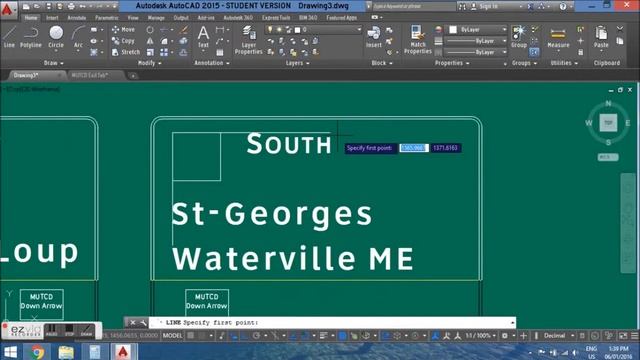The image size is (640, 360).
Task: Activate the Move command
Action: tap(123, 29)
